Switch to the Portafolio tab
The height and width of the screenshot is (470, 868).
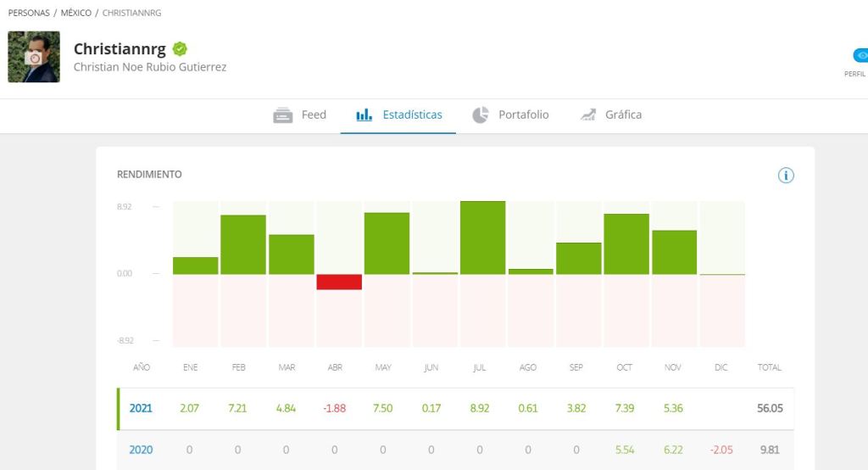pyautogui.click(x=523, y=115)
